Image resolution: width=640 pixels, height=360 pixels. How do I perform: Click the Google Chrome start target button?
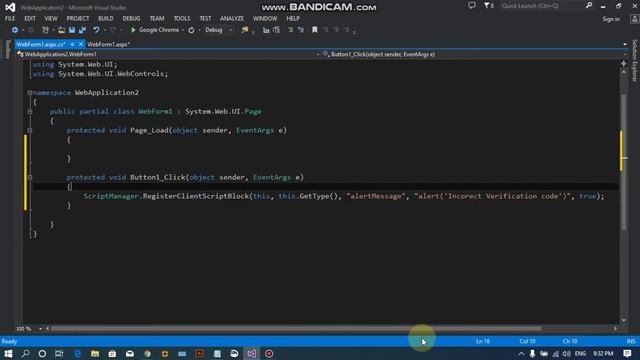click(155, 30)
